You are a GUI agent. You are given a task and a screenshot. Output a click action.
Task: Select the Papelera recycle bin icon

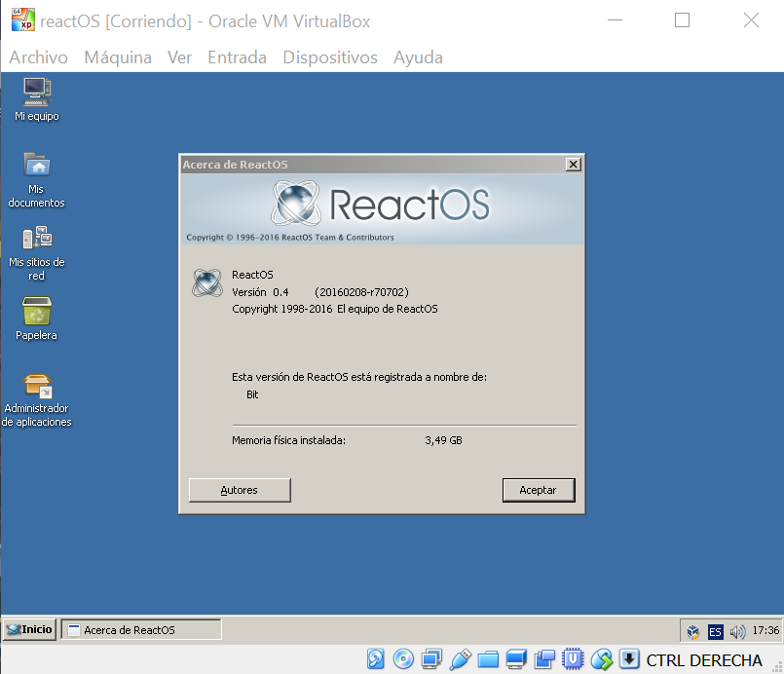pyautogui.click(x=36, y=318)
